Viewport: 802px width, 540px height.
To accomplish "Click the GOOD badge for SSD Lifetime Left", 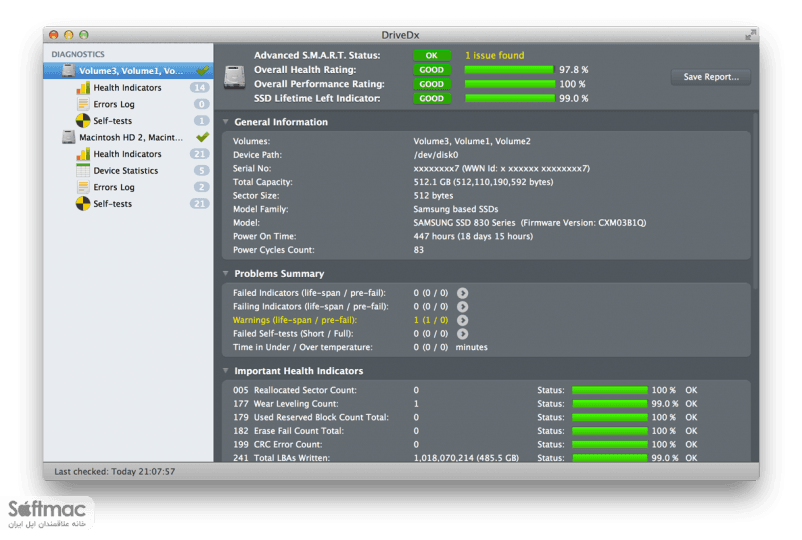I will pyautogui.click(x=432, y=98).
